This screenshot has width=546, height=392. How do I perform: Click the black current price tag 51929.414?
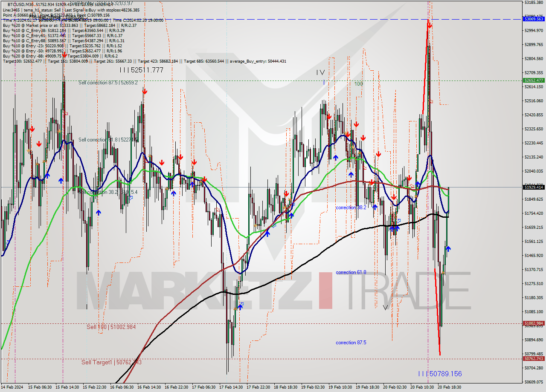tap(534, 187)
